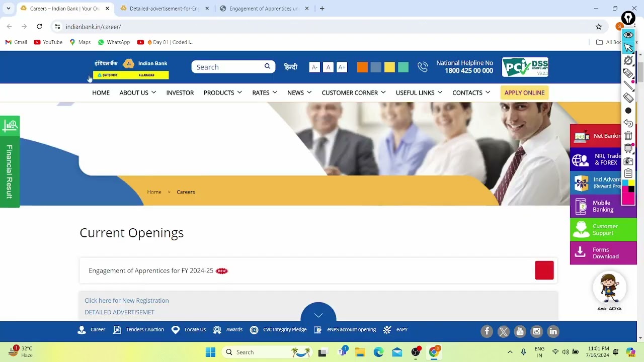Expand the RATES dropdown menu
Image resolution: width=644 pixels, height=362 pixels.
coord(265,93)
